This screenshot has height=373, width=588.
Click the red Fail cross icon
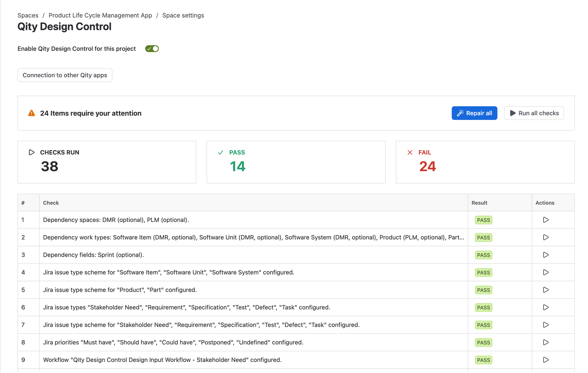pyautogui.click(x=410, y=152)
